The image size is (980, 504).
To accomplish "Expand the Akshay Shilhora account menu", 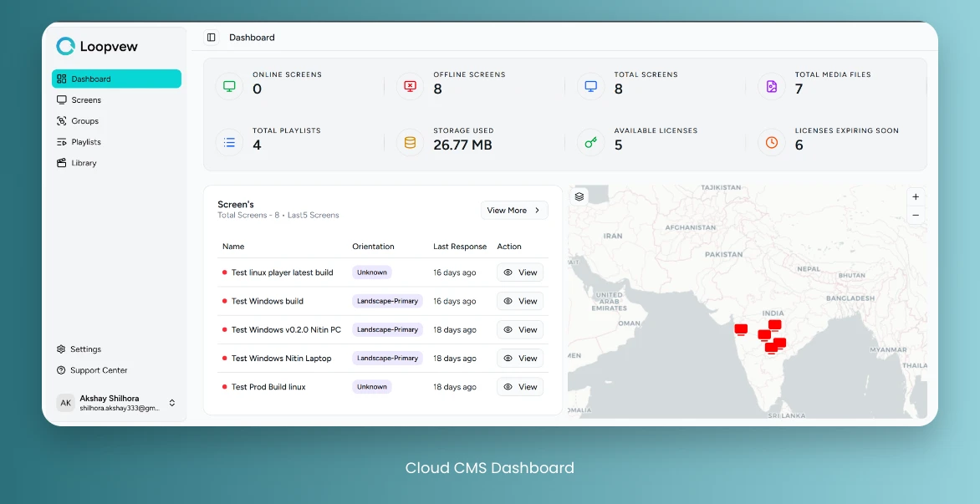I will tap(172, 404).
